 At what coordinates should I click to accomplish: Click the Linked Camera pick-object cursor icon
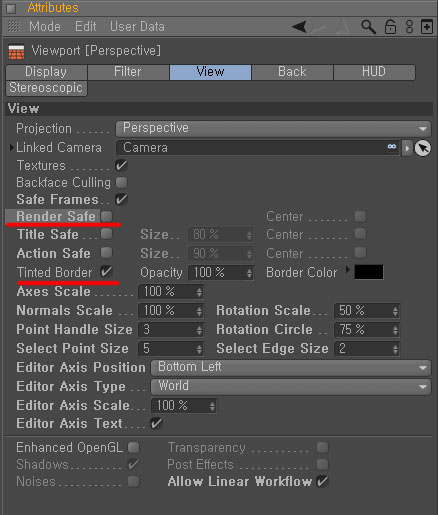[423, 148]
